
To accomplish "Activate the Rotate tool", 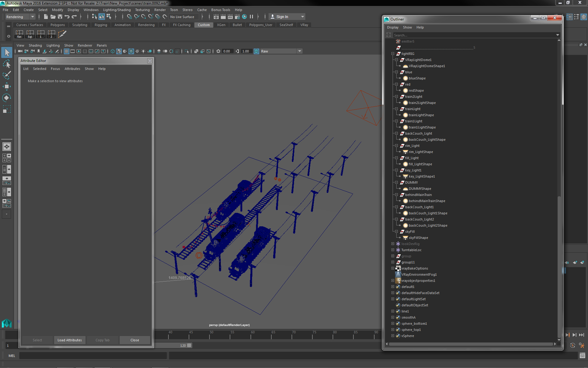I will (x=7, y=98).
